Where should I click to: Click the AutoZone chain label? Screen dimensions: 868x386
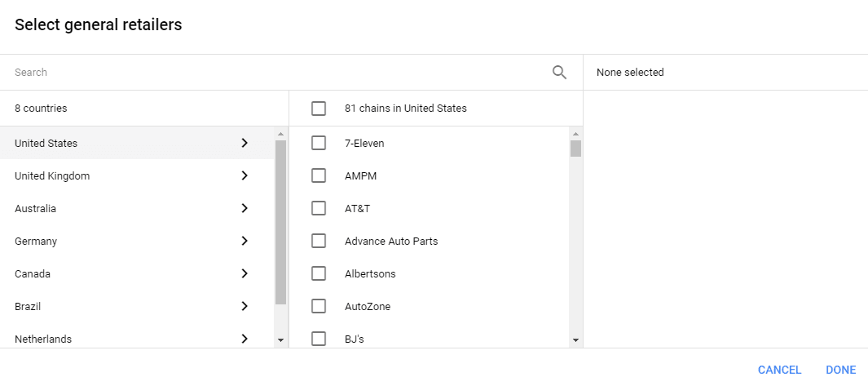368,306
